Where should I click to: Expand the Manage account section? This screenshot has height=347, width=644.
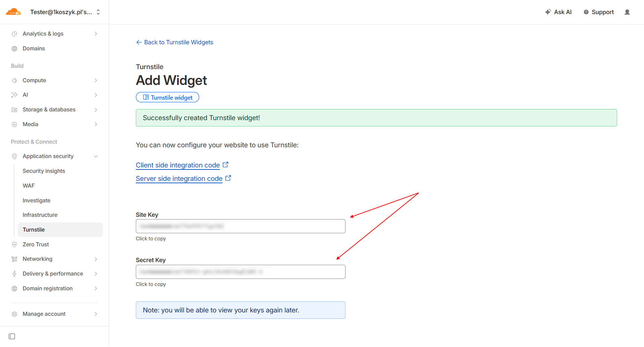pos(96,314)
